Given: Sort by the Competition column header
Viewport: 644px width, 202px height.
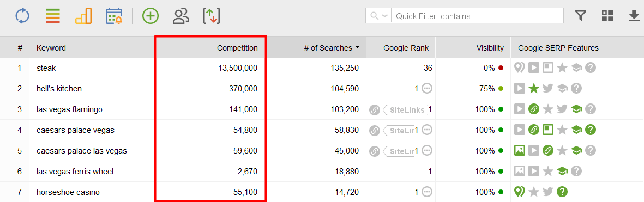Looking at the screenshot, I should (237, 48).
